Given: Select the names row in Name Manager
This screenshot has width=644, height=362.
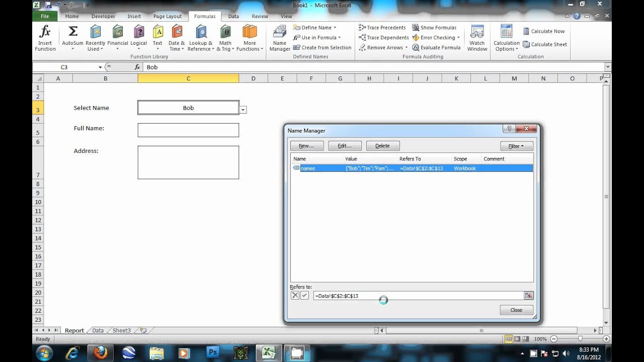Looking at the screenshot, I should [412, 168].
